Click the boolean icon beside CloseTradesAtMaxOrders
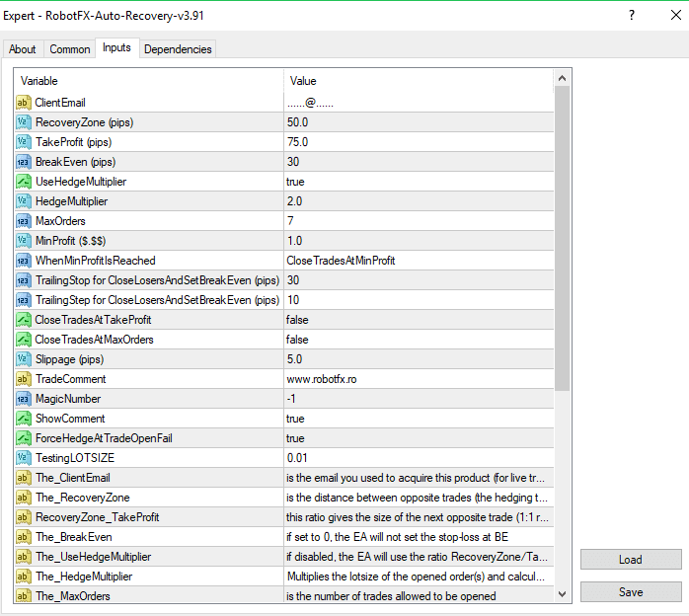The width and height of the screenshot is (689, 616). (24, 340)
